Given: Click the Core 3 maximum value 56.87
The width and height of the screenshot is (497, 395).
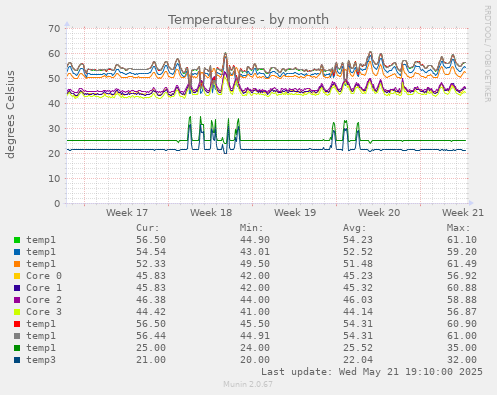Looking at the screenshot, I should pyautogui.click(x=462, y=312).
